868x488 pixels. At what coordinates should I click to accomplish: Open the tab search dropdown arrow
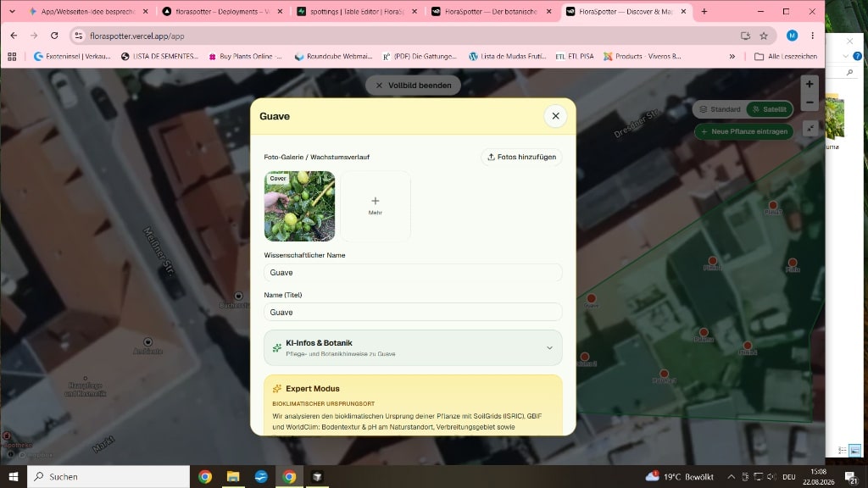(x=12, y=11)
